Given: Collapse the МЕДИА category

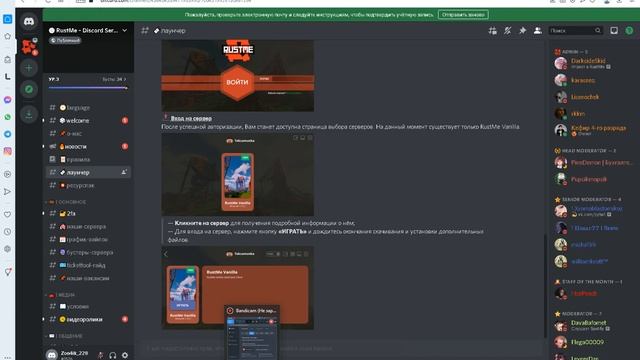Looking at the screenshot, I should (60, 295).
